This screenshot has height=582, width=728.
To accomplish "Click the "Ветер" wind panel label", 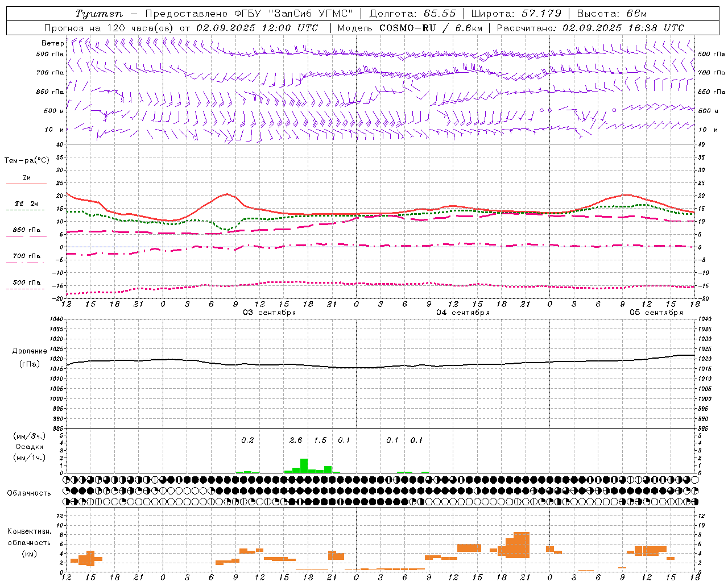I will 52,43.
